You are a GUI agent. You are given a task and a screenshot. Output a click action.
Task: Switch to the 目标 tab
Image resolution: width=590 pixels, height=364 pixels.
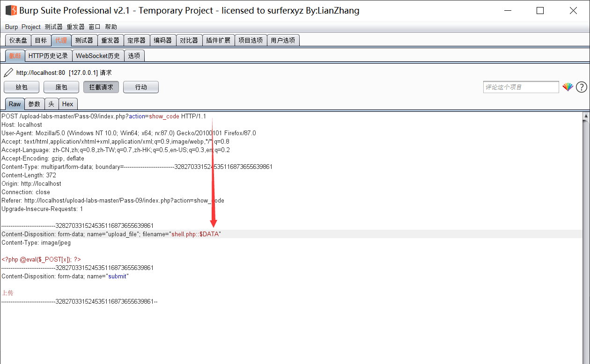41,40
